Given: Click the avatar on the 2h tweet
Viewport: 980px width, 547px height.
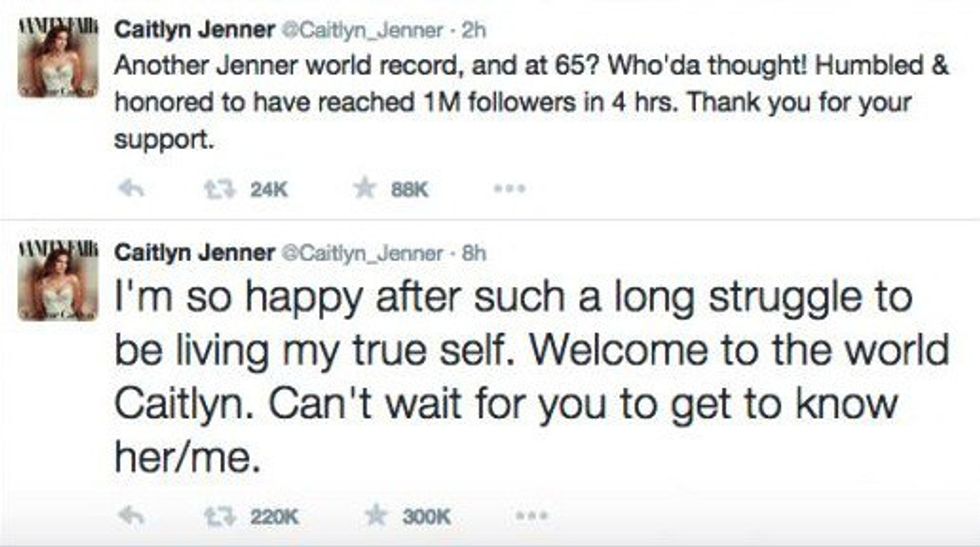Looking at the screenshot, I should [59, 60].
